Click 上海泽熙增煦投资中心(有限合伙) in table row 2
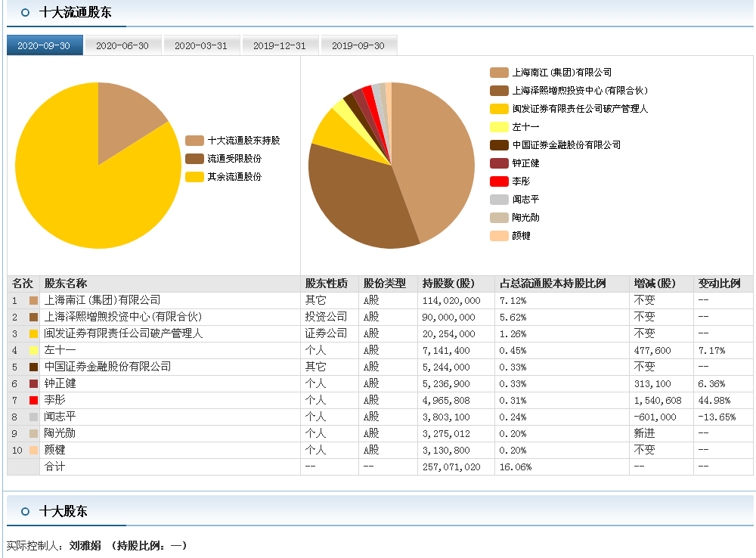The width and height of the screenshot is (756, 558). coord(123,317)
